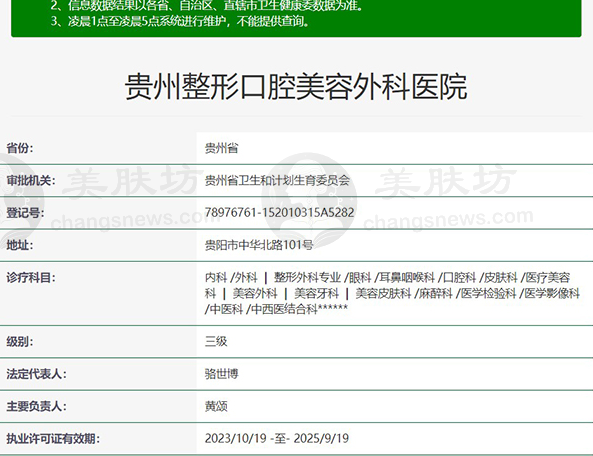Select the 省份 label

pos(20,148)
